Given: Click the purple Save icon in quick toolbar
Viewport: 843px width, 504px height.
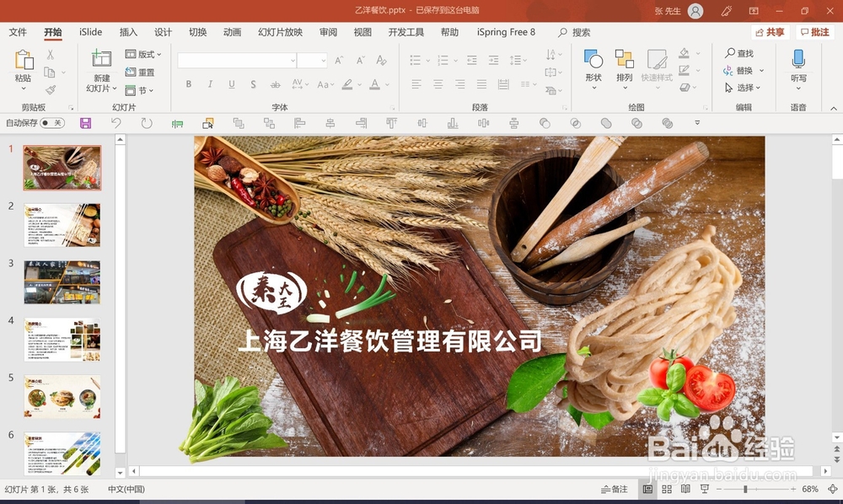Looking at the screenshot, I should [85, 123].
